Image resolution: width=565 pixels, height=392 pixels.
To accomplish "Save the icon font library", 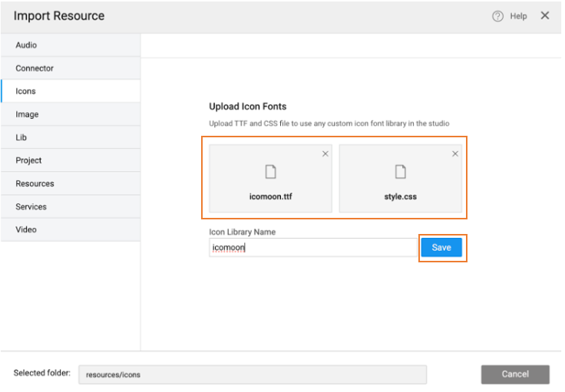I will click(441, 248).
